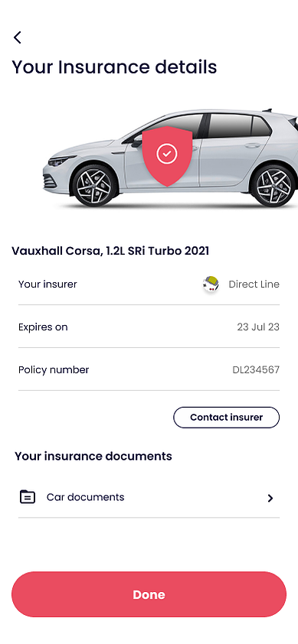298x644 pixels.
Task: Click the expiry date 23 Jul 23
Action: 258,327
